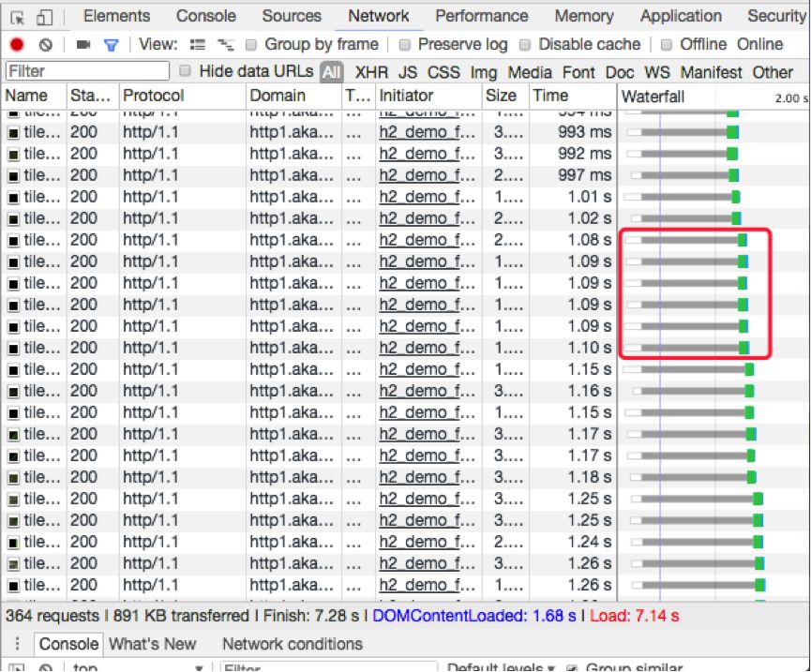This screenshot has height=672, width=811.
Task: Sort by the Protocol column header
Action: coord(183,96)
